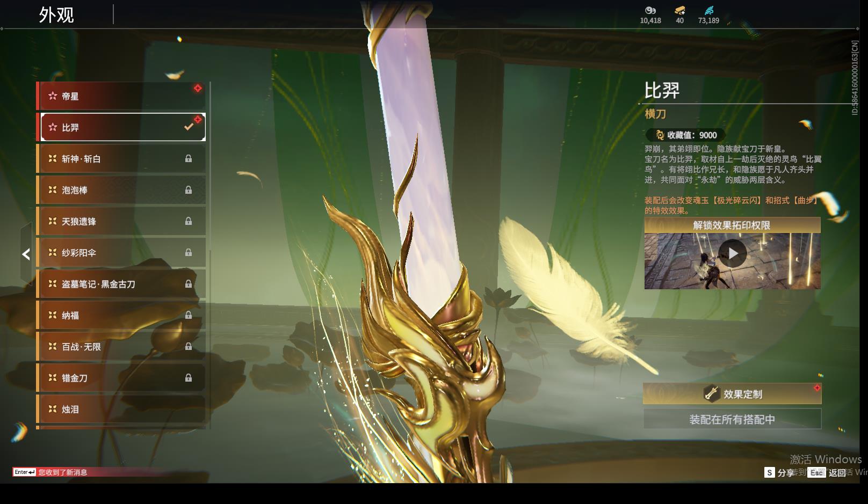This screenshot has width=868, height=504.
Task: Click the lock icon on 泡泡棒
Action: point(189,190)
